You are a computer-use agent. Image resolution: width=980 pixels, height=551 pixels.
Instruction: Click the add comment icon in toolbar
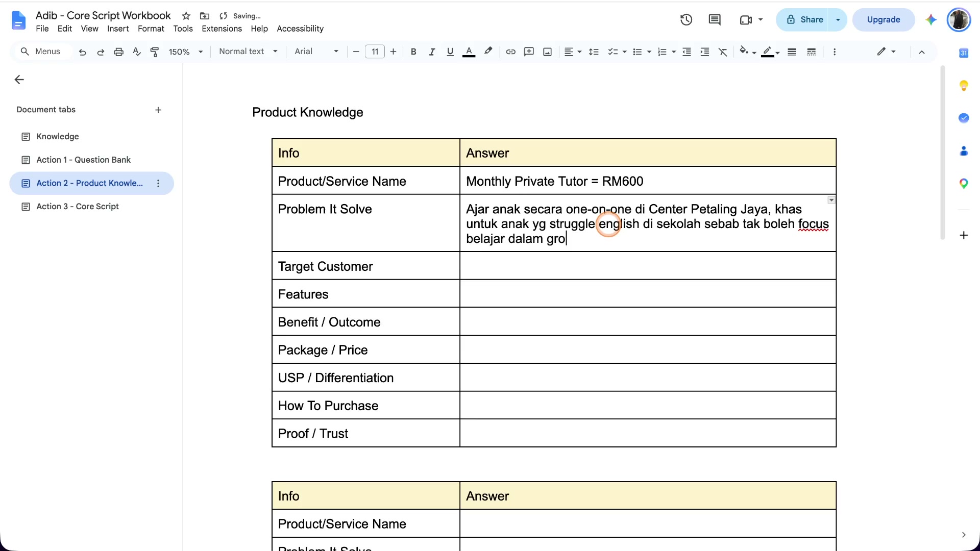pos(529,52)
